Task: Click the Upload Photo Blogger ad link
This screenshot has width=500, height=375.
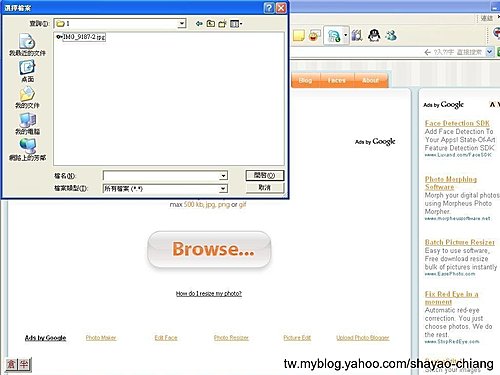Action: point(363,338)
